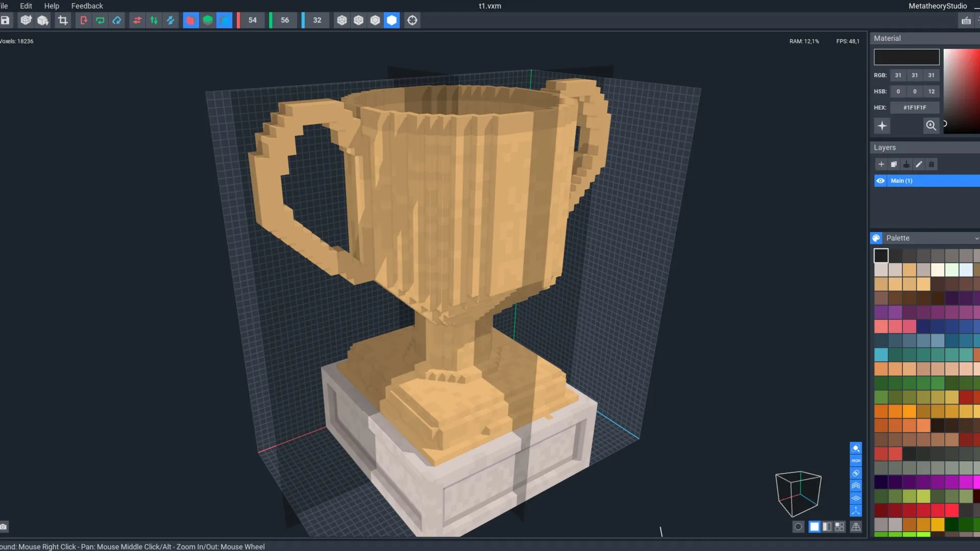Toggle the axis gizmo display button
The height and width of the screenshot is (551, 980).
click(856, 511)
